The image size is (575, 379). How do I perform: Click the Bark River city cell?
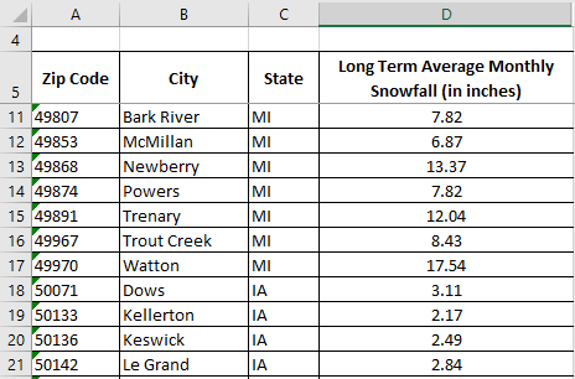tap(184, 116)
